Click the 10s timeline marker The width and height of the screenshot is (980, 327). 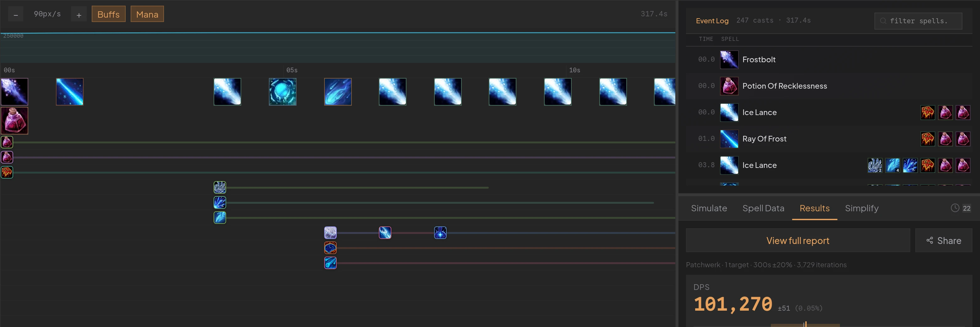pos(574,70)
